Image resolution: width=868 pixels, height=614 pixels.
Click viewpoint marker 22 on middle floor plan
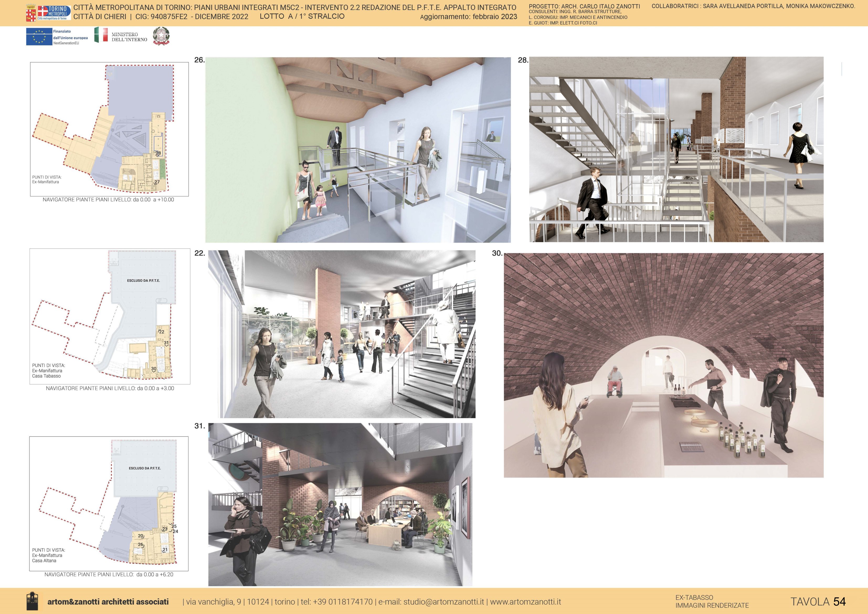coord(161,332)
